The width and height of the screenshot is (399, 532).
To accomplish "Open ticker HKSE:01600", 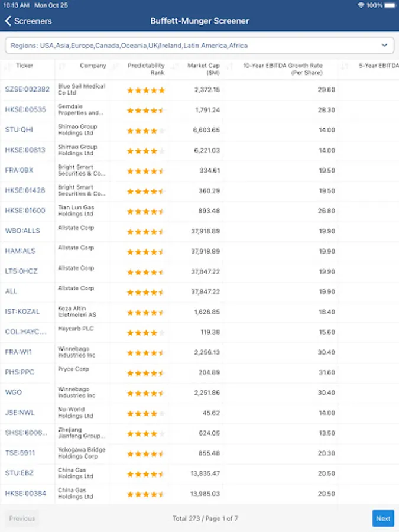I will coord(25,210).
